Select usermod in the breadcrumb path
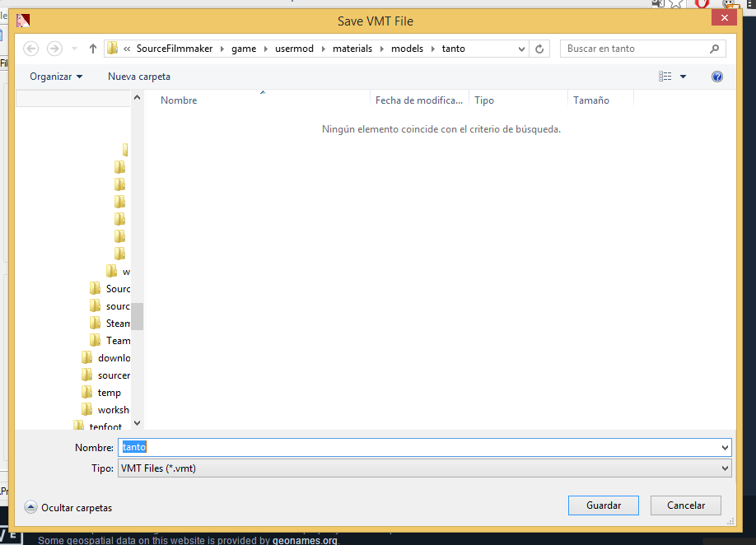This screenshot has width=756, height=545. click(x=294, y=49)
